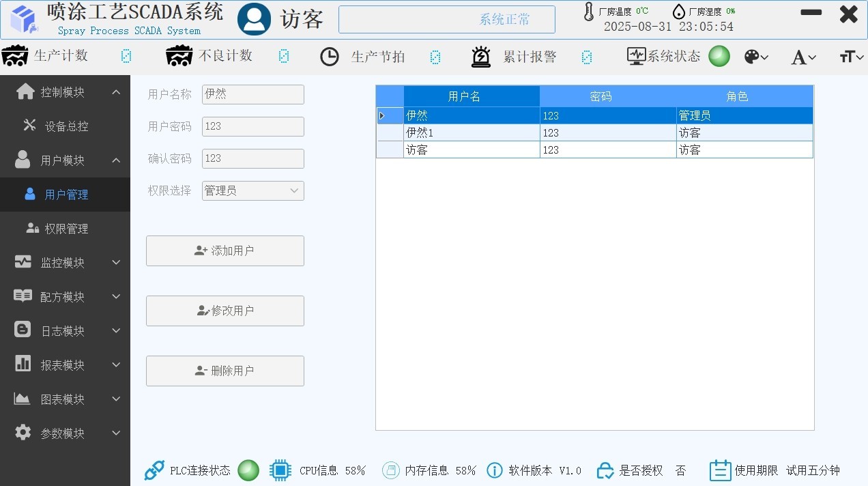The height and width of the screenshot is (486, 868).
Task: Click the workshop humidity droplet icon
Action: pos(679,12)
